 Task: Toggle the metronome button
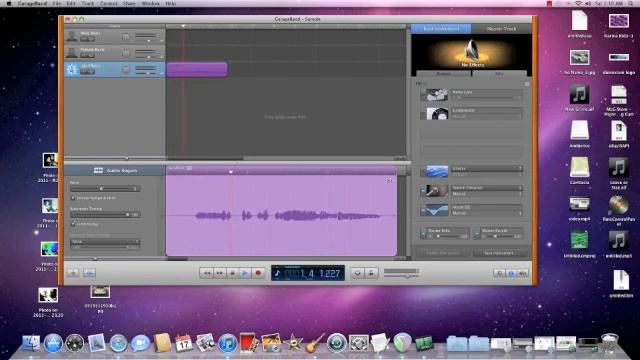coord(371,273)
